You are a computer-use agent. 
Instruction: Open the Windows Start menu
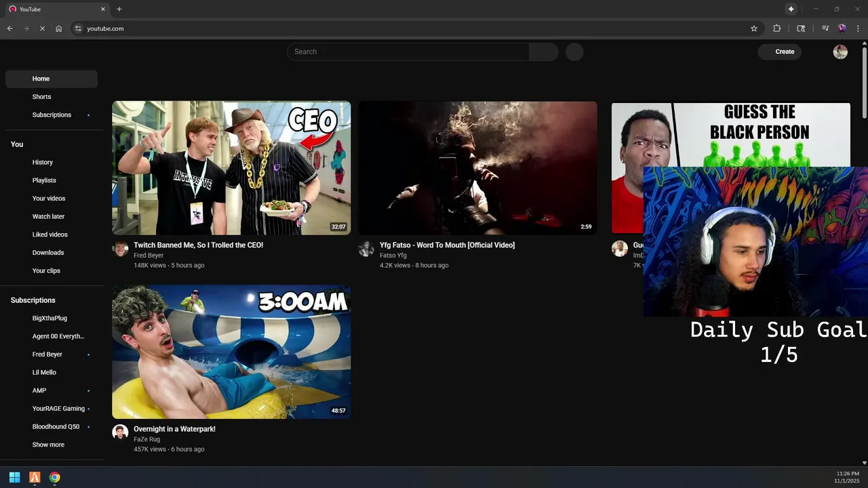14,477
